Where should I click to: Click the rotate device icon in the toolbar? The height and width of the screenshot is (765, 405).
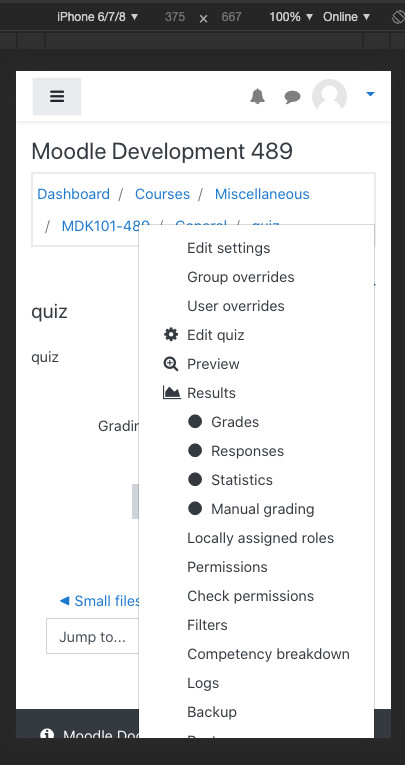coord(398,17)
